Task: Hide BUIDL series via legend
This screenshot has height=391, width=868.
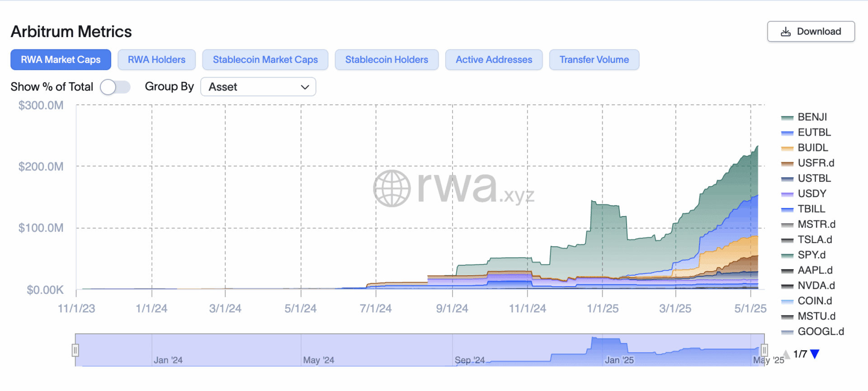Action: [805, 148]
